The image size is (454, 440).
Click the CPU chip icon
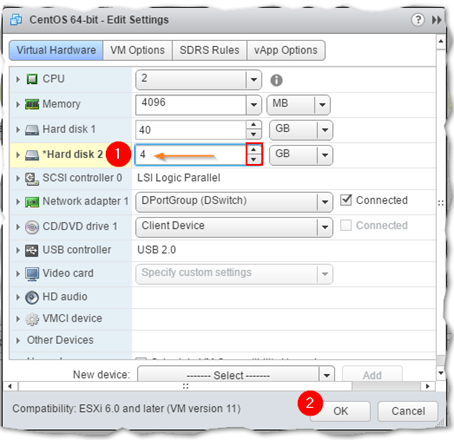[x=32, y=79]
